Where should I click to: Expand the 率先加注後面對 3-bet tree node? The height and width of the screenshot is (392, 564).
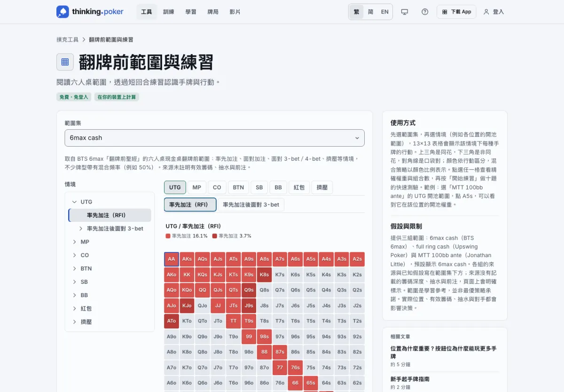pos(81,228)
